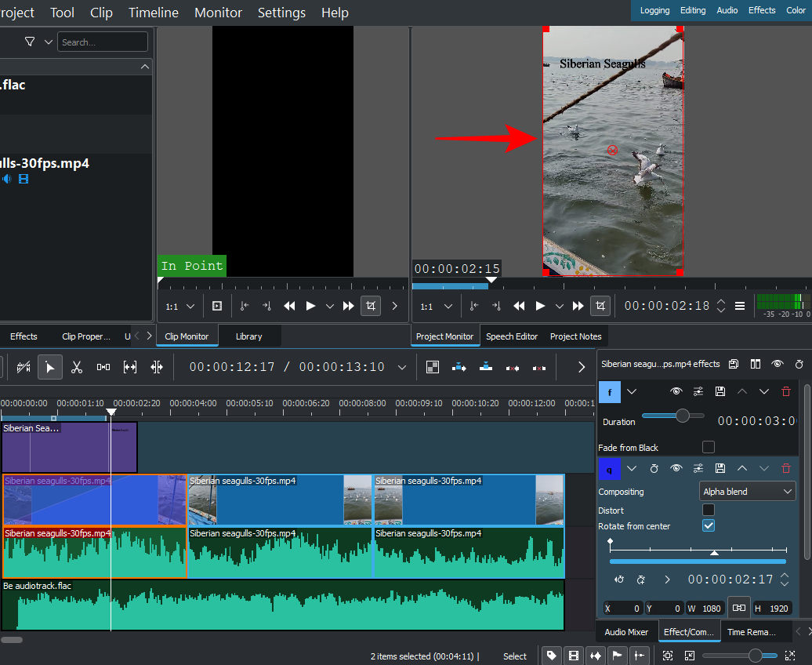The width and height of the screenshot is (812, 665).
Task: Open the Timeline menu
Action: 154,13
